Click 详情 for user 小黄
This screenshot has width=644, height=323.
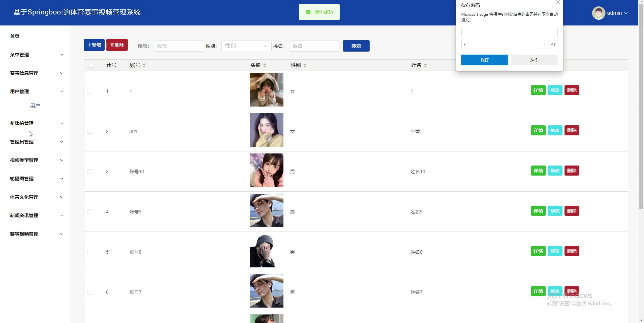pos(538,130)
